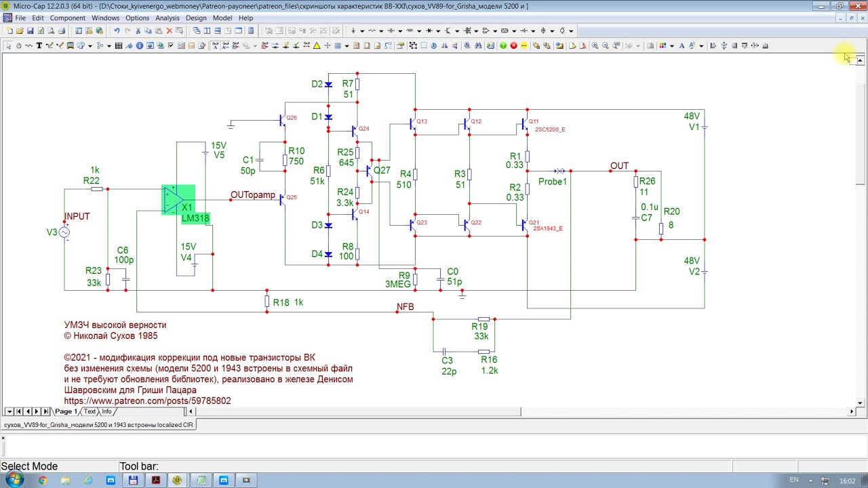Screen dimensions: 868x488
Task: Place a resistor component from the toolbar
Action: point(372,30)
